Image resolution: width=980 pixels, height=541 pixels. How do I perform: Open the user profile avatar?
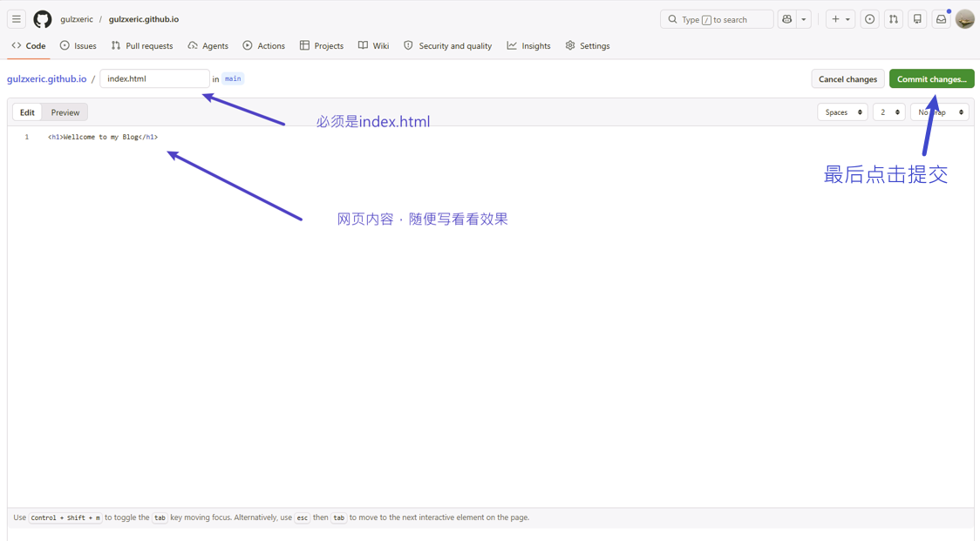coord(965,19)
